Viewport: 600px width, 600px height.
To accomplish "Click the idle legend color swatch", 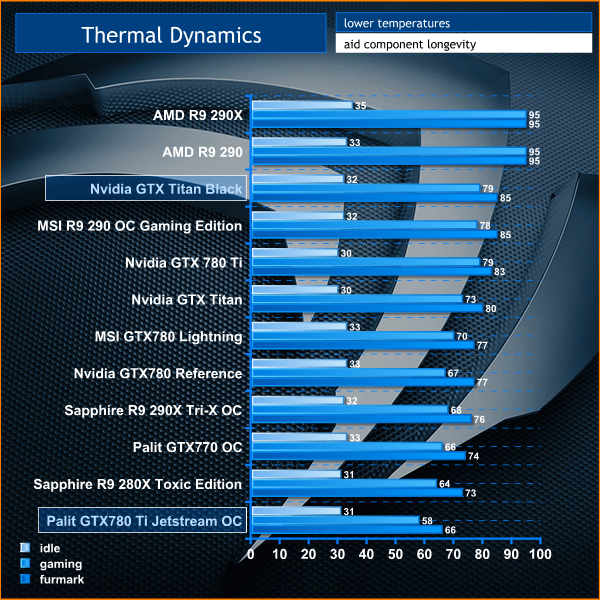I will pyautogui.click(x=25, y=548).
